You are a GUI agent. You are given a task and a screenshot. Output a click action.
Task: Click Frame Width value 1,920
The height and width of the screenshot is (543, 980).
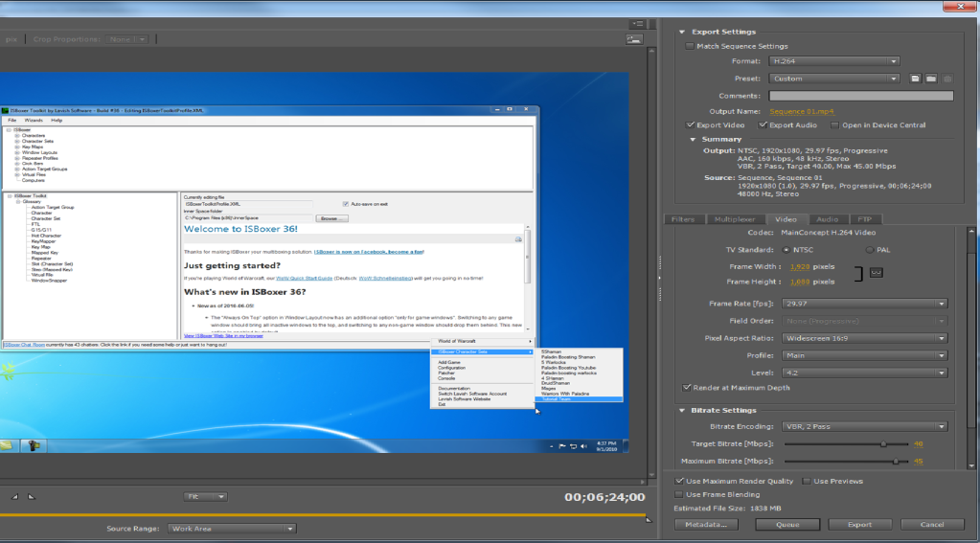(800, 267)
